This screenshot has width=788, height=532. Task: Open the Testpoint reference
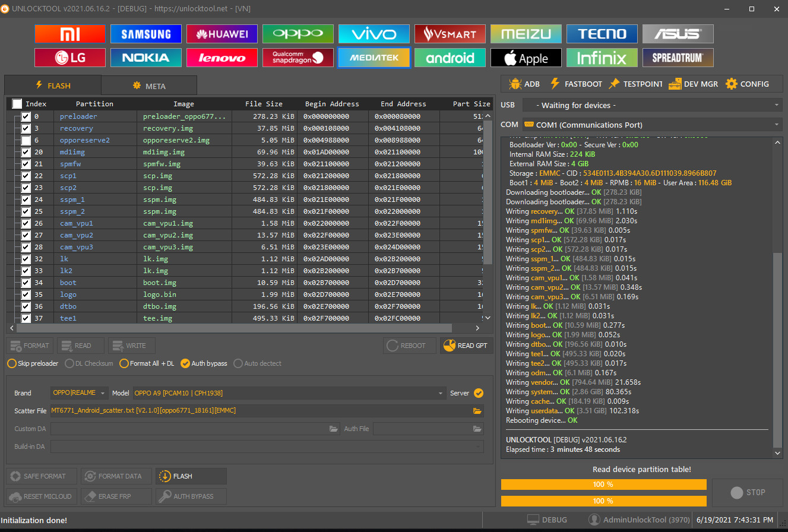pos(635,84)
